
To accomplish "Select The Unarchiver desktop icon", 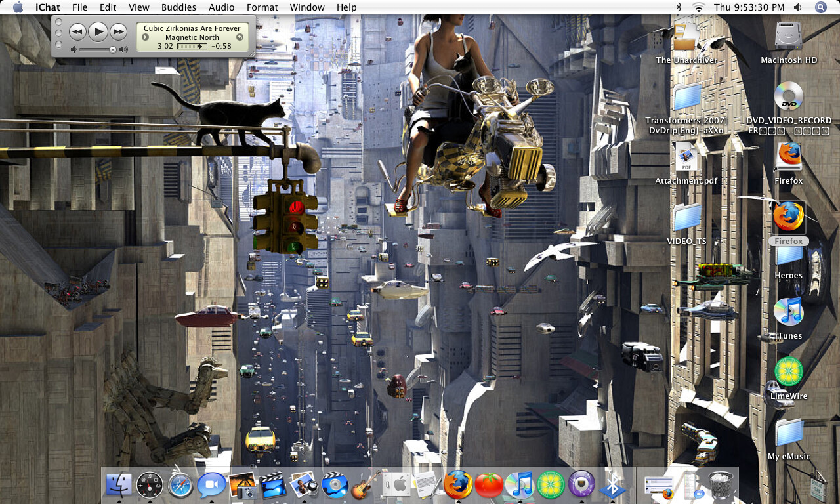I will (x=686, y=37).
